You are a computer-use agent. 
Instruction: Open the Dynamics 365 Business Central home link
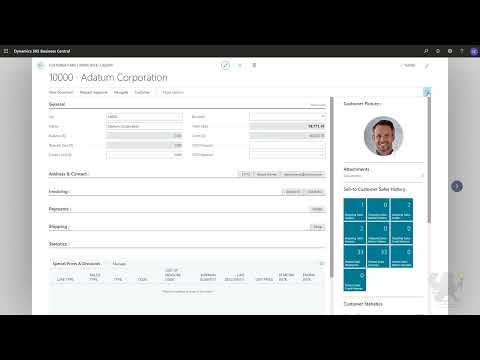tap(42, 51)
